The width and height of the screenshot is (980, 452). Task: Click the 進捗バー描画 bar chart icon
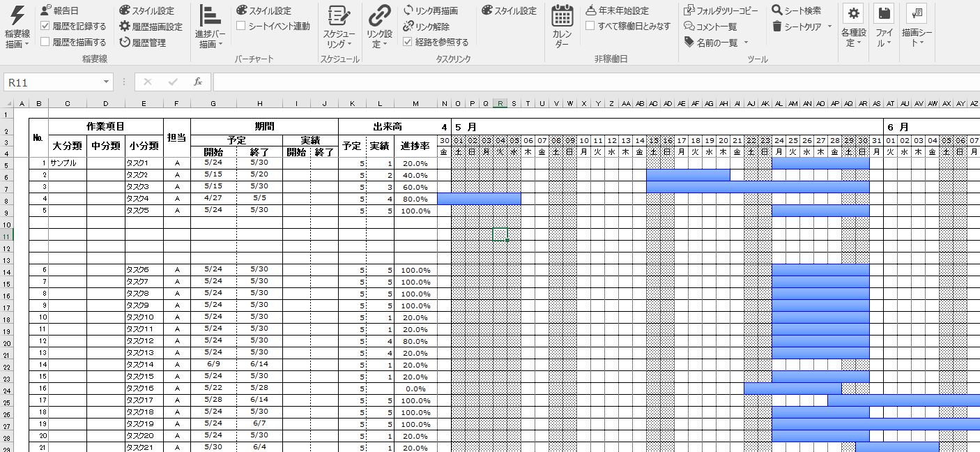[x=210, y=16]
